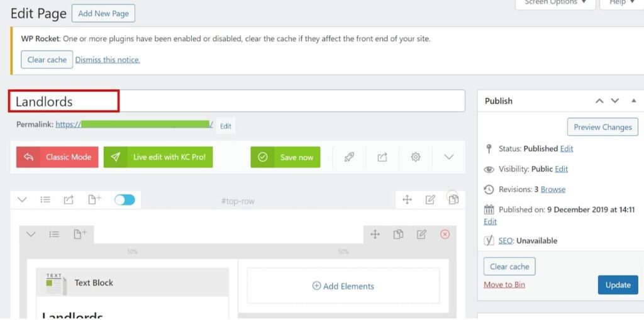
Task: Click the Landlords page title field
Action: [x=237, y=101]
